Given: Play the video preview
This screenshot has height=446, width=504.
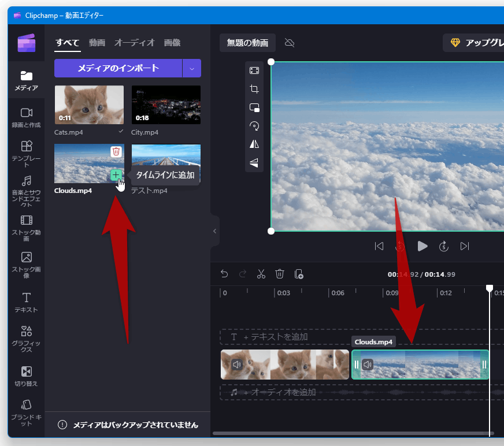Looking at the screenshot, I should [422, 247].
